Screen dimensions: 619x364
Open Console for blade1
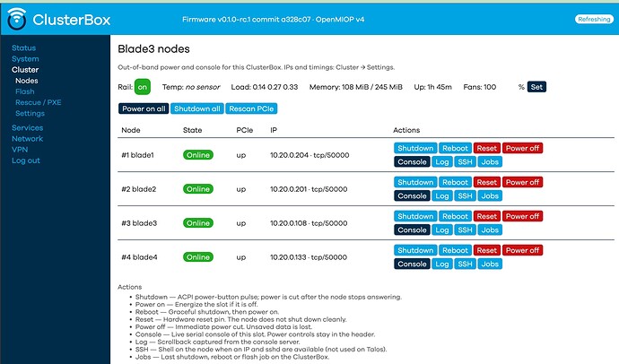pyautogui.click(x=412, y=162)
